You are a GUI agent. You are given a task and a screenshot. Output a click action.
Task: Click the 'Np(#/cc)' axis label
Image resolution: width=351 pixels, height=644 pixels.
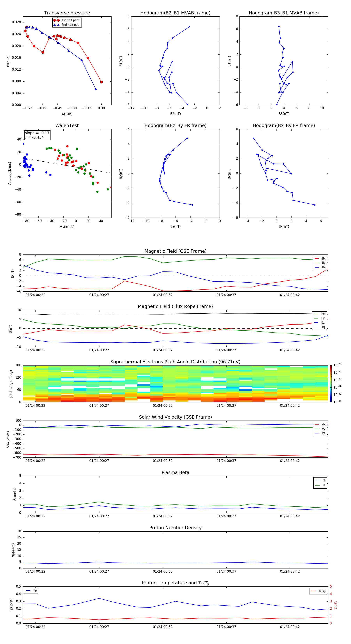click(13, 550)
